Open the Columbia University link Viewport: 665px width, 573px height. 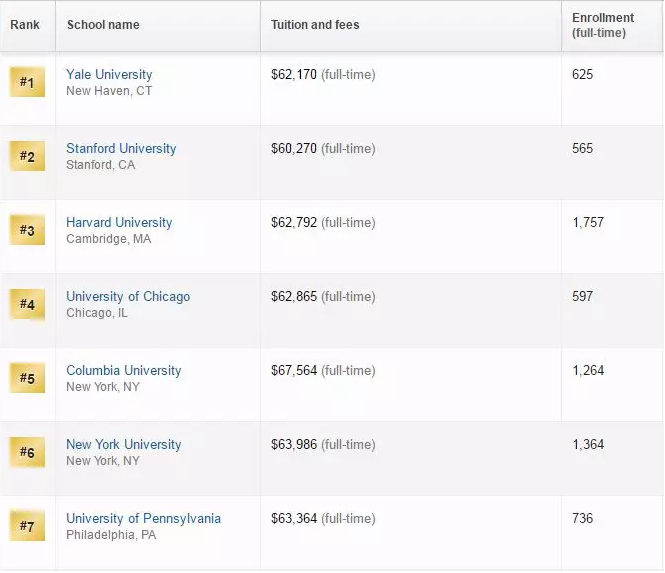(124, 371)
